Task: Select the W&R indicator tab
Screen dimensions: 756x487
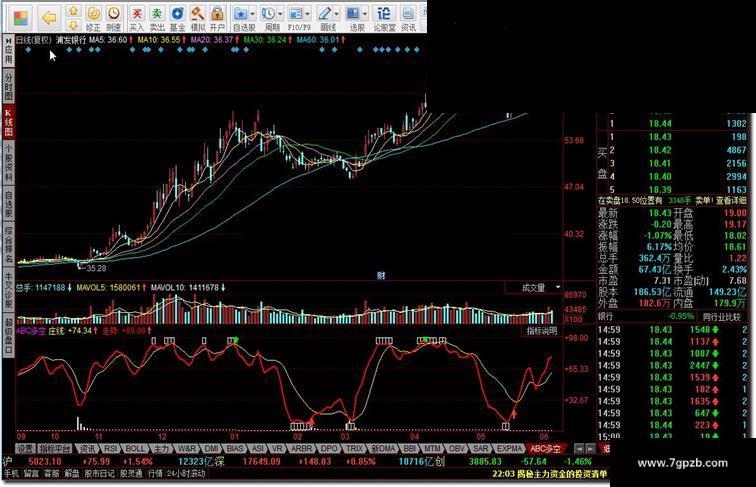Action: click(x=187, y=448)
